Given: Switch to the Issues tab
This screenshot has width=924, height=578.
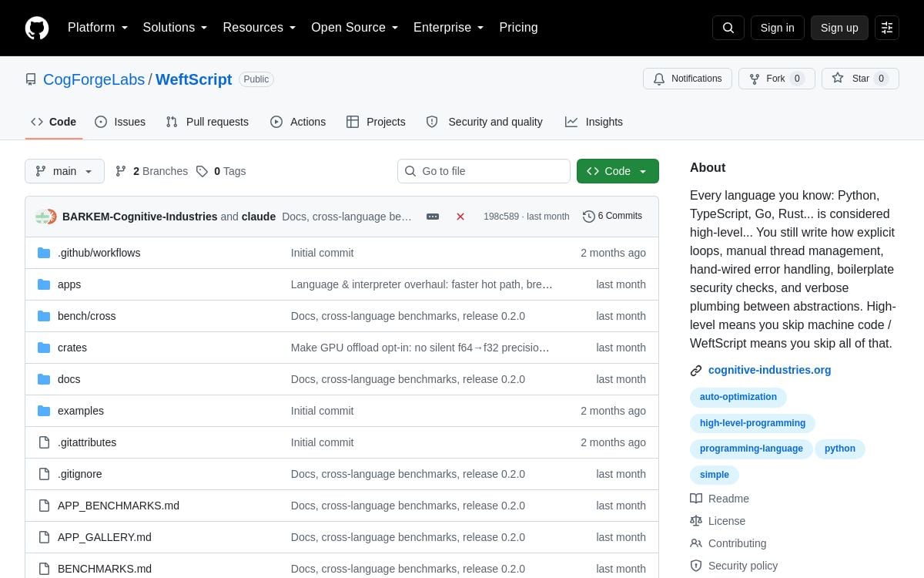Looking at the screenshot, I should [120, 122].
